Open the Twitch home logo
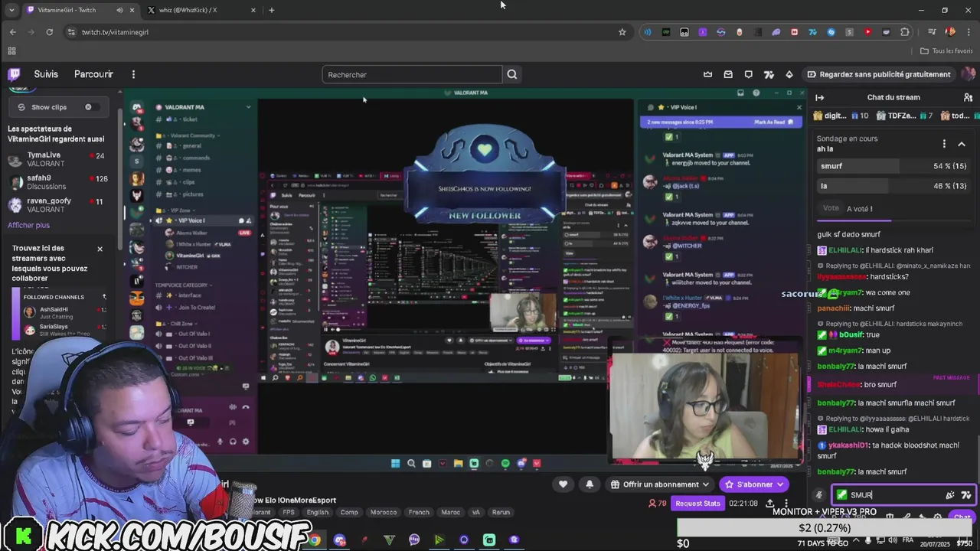Image resolution: width=980 pixels, height=551 pixels. click(x=14, y=74)
